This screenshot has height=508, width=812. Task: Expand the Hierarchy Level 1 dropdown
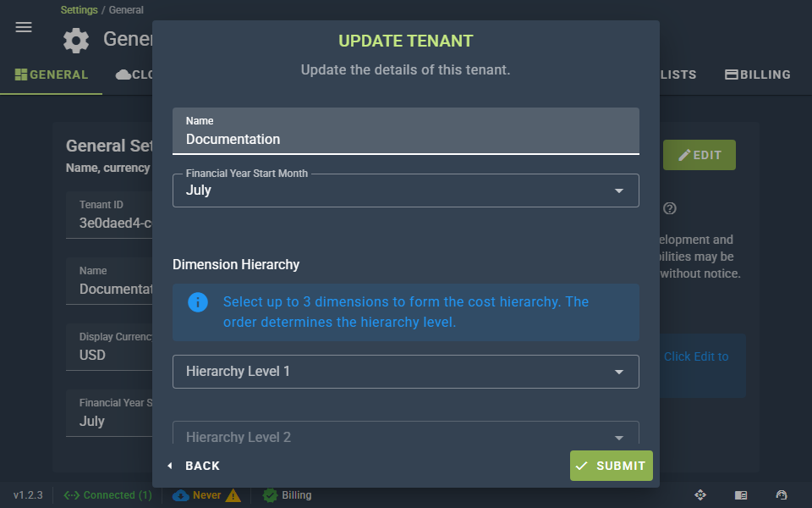[x=405, y=372]
